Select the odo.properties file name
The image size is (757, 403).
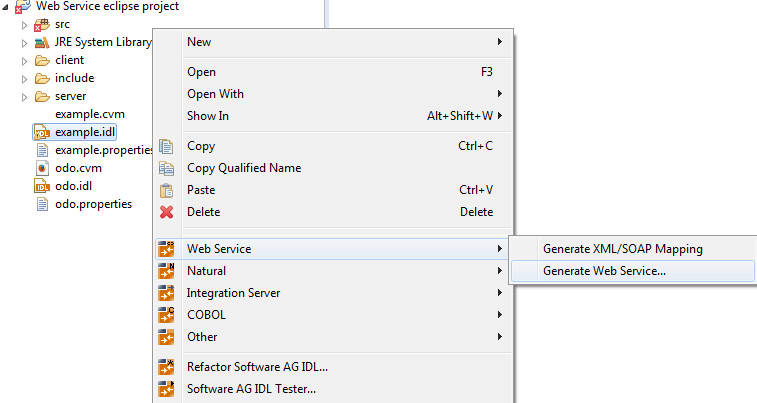click(93, 204)
